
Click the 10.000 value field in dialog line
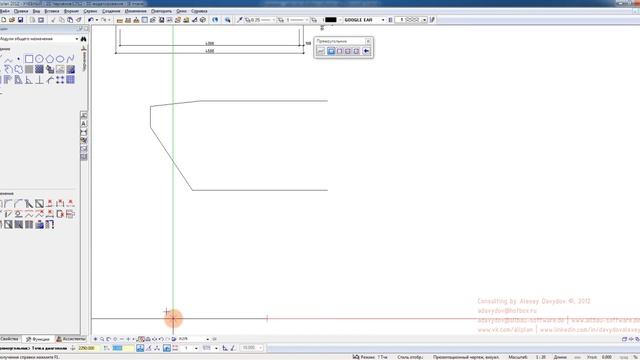coord(251,348)
